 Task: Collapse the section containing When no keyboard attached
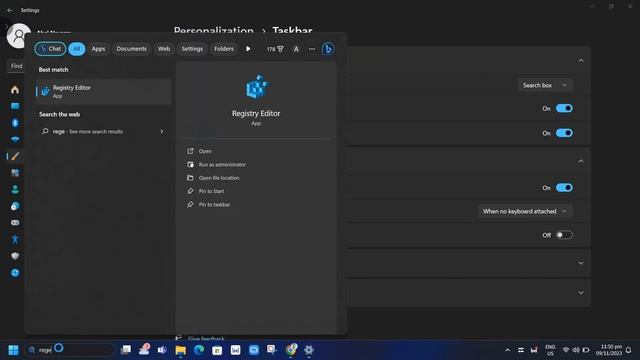pos(581,161)
